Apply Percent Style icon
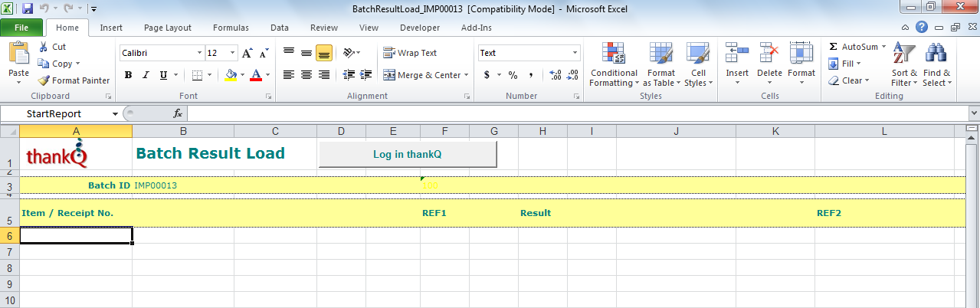 (513, 75)
